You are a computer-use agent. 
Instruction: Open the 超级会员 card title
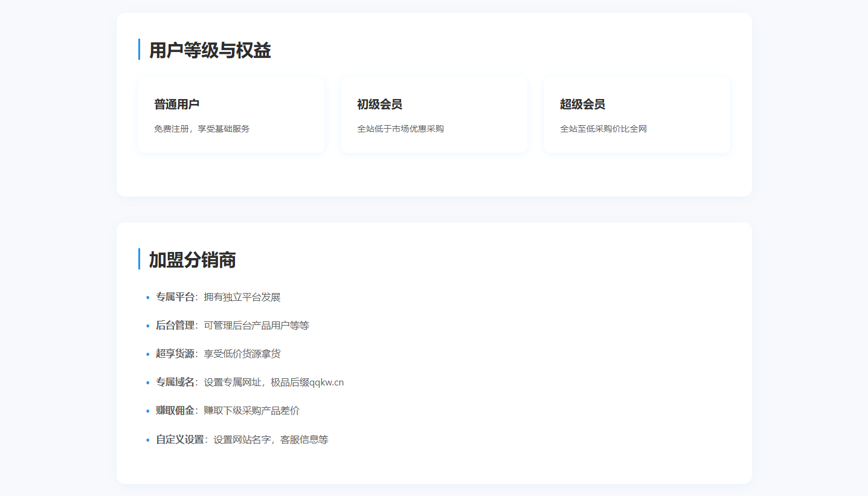click(582, 105)
